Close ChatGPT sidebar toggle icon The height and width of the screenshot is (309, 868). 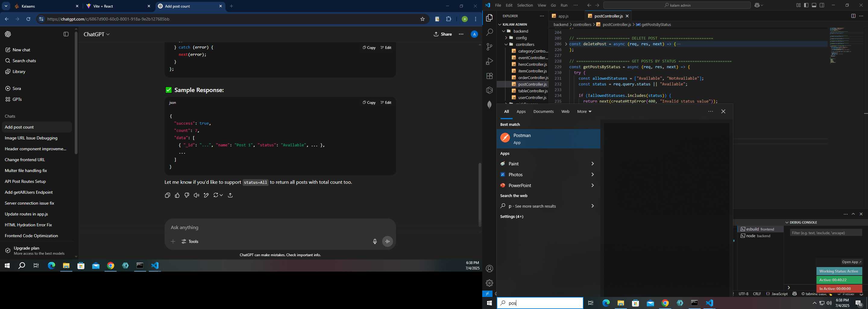(66, 34)
